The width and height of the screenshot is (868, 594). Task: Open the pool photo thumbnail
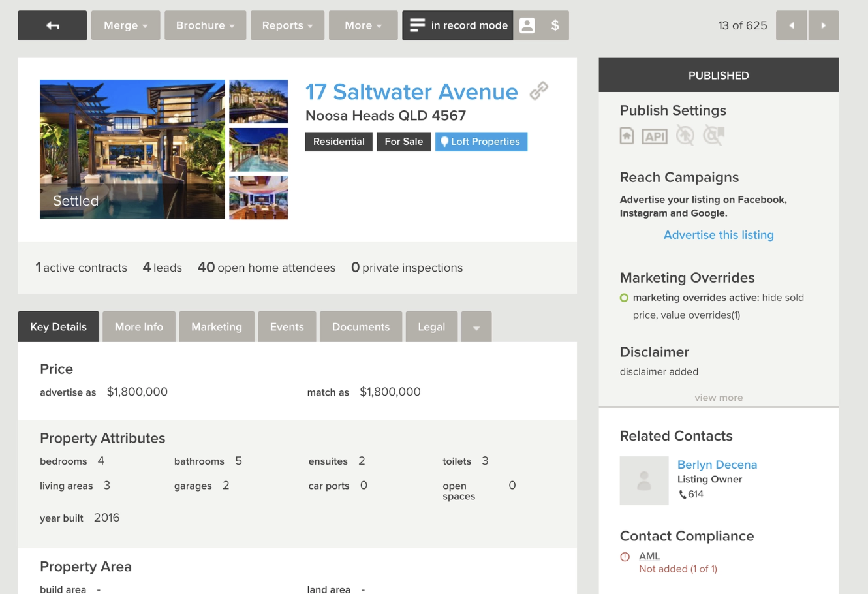pos(258,149)
